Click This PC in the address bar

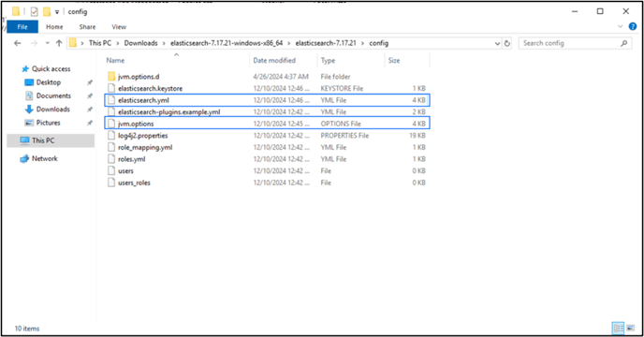[100, 43]
